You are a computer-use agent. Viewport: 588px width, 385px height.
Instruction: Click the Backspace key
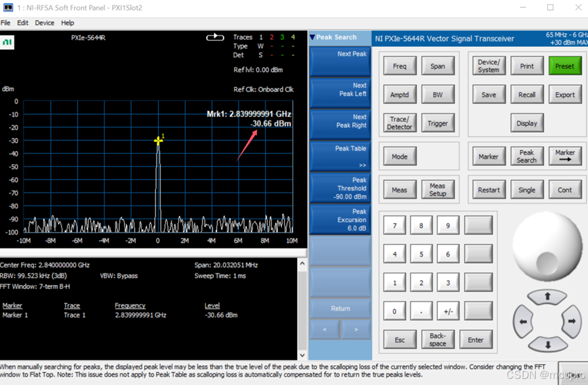pos(438,339)
